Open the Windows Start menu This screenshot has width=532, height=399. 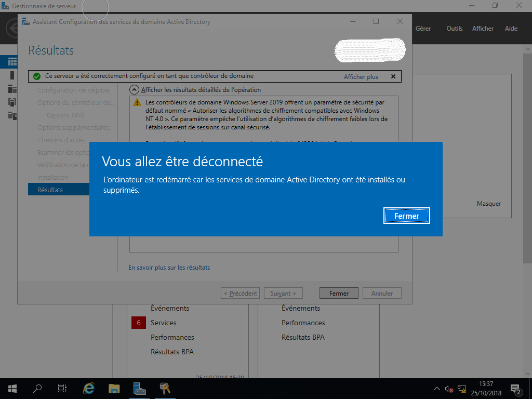[12, 388]
